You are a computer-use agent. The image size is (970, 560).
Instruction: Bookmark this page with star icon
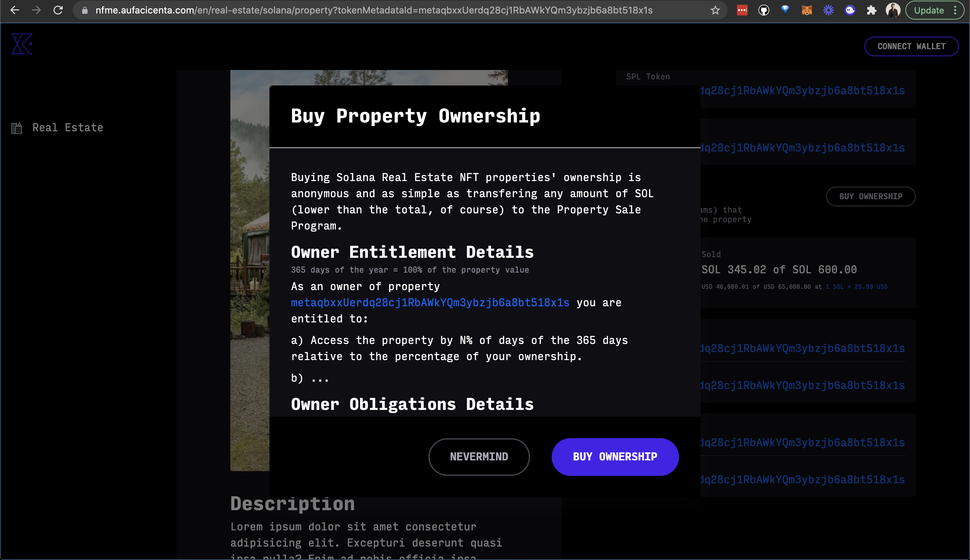[x=715, y=10]
